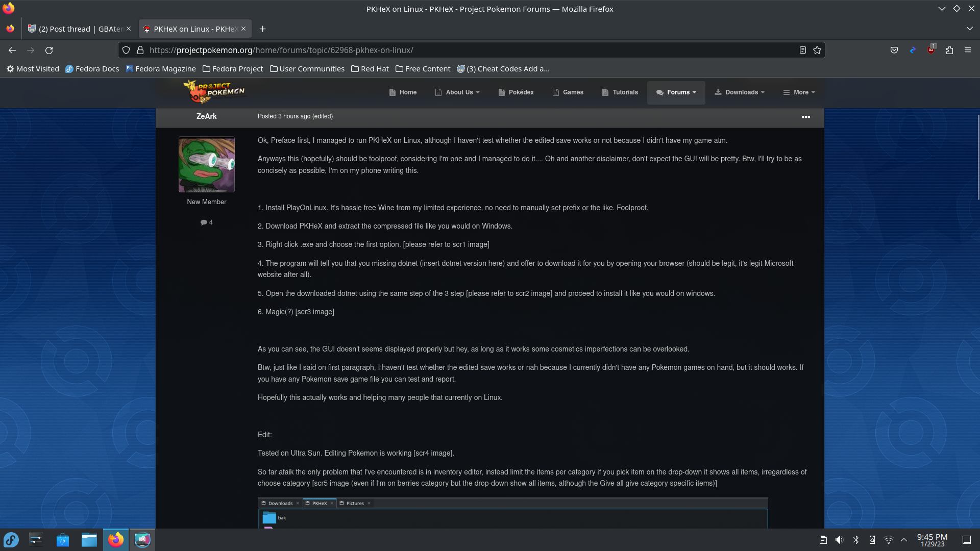
Task: Open Save to Pocket icon
Action: (x=894, y=50)
